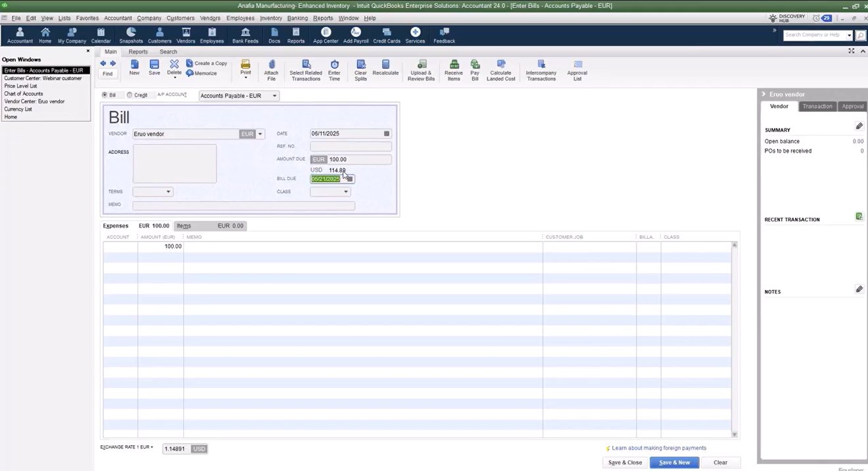Image resolution: width=868 pixels, height=471 pixels.
Task: Open Learn about making foreign payments link
Action: (658, 448)
